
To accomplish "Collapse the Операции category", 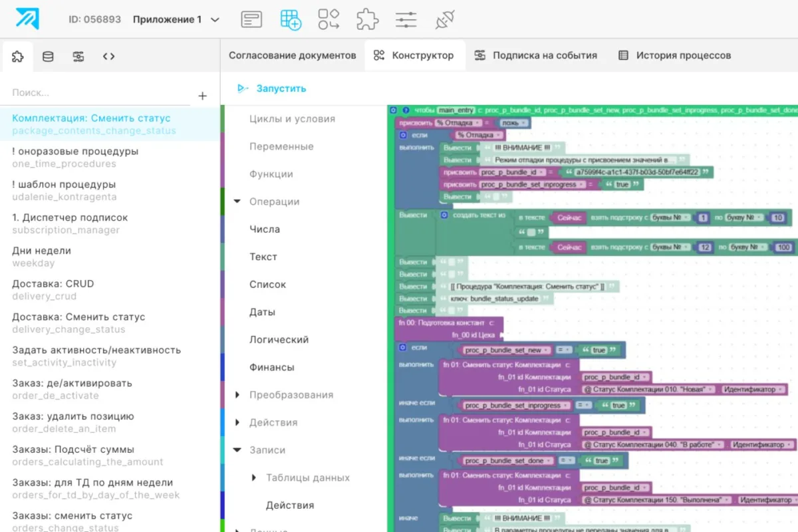I will (x=237, y=201).
